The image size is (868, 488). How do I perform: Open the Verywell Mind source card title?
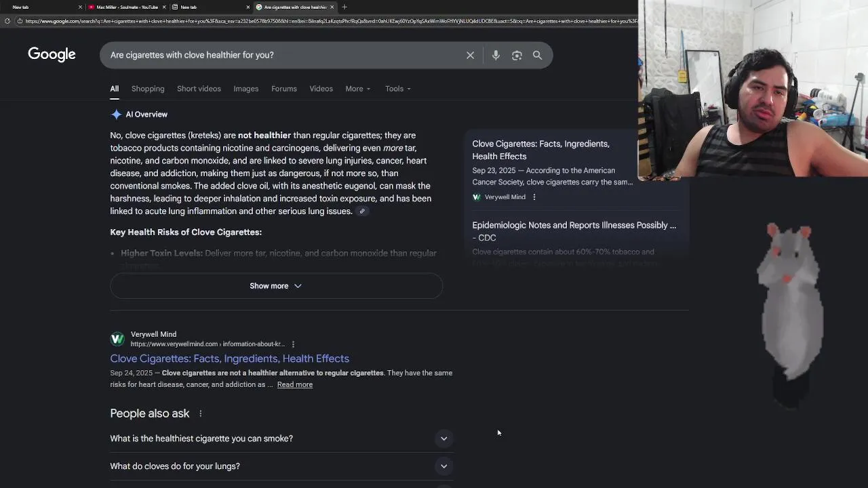pos(540,150)
